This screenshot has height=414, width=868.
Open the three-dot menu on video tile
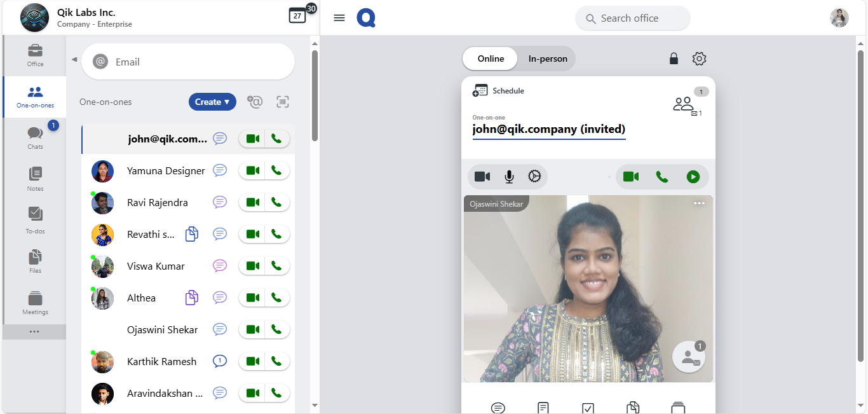coord(699,204)
